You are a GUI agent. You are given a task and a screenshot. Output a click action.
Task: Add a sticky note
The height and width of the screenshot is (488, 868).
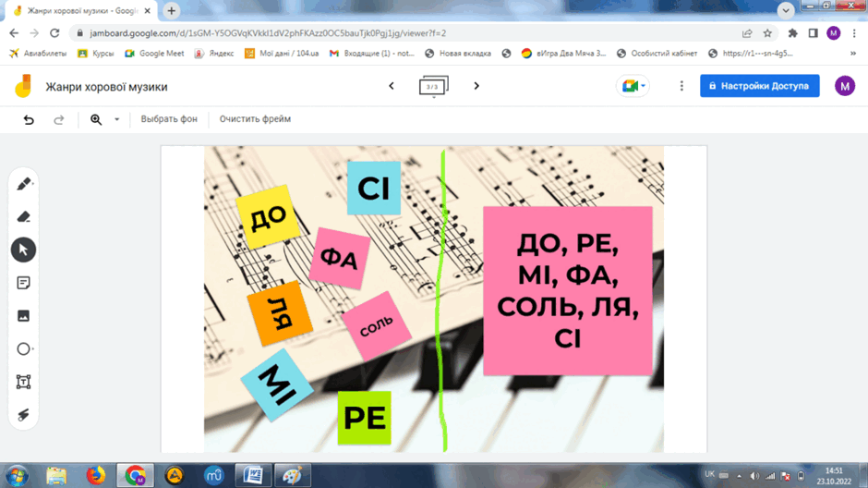pyautogui.click(x=23, y=283)
